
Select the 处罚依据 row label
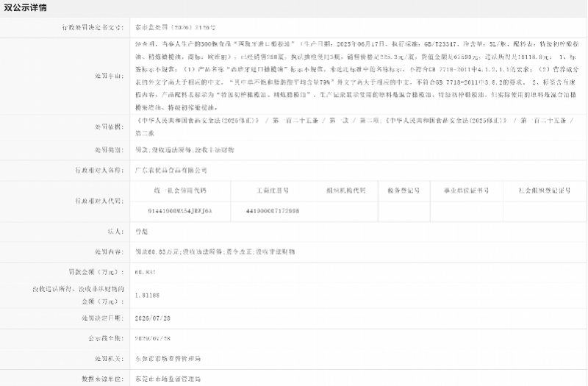[109, 127]
